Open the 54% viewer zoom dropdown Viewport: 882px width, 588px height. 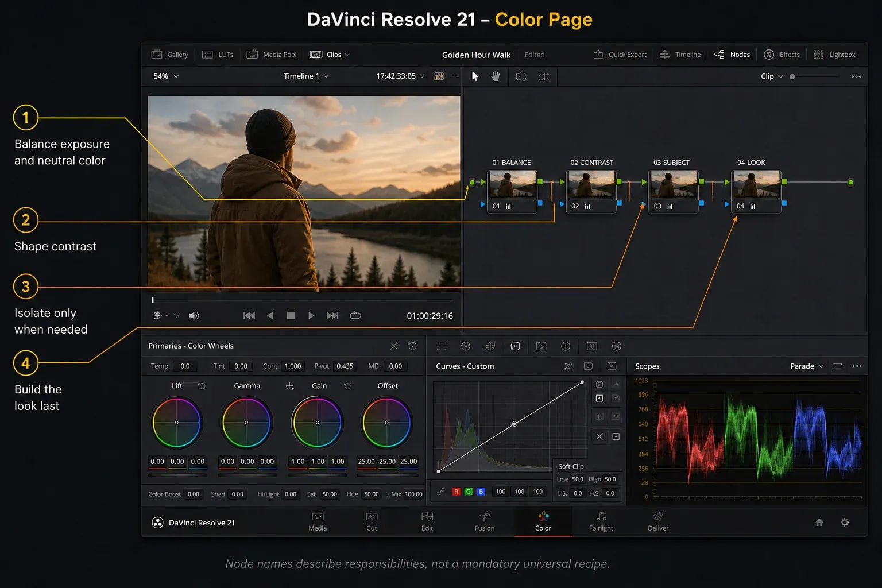click(166, 76)
